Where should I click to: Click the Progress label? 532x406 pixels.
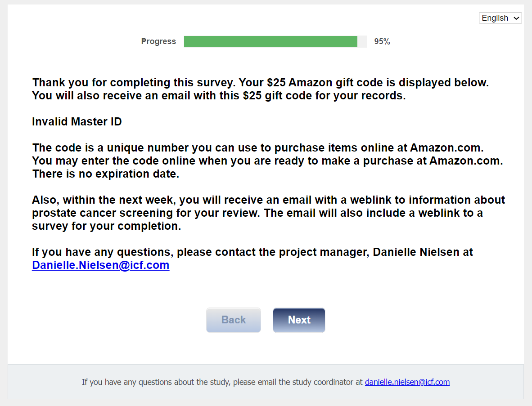point(158,42)
